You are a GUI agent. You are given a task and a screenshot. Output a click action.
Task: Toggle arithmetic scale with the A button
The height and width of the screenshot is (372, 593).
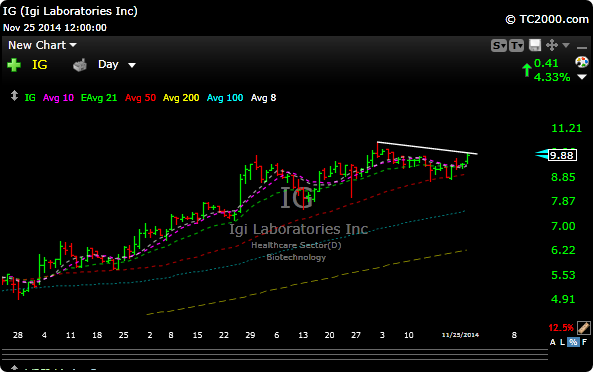(553, 342)
